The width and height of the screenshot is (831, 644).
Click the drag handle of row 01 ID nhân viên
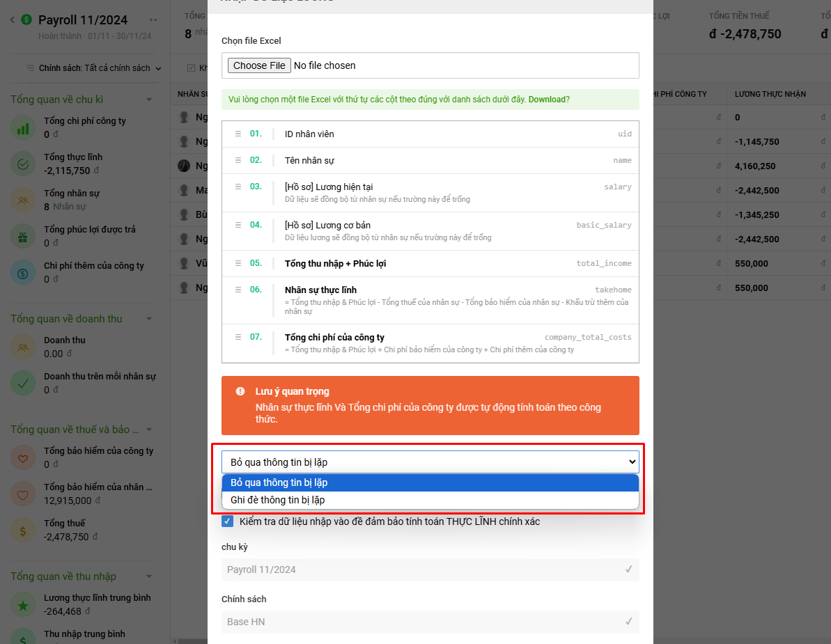[238, 134]
